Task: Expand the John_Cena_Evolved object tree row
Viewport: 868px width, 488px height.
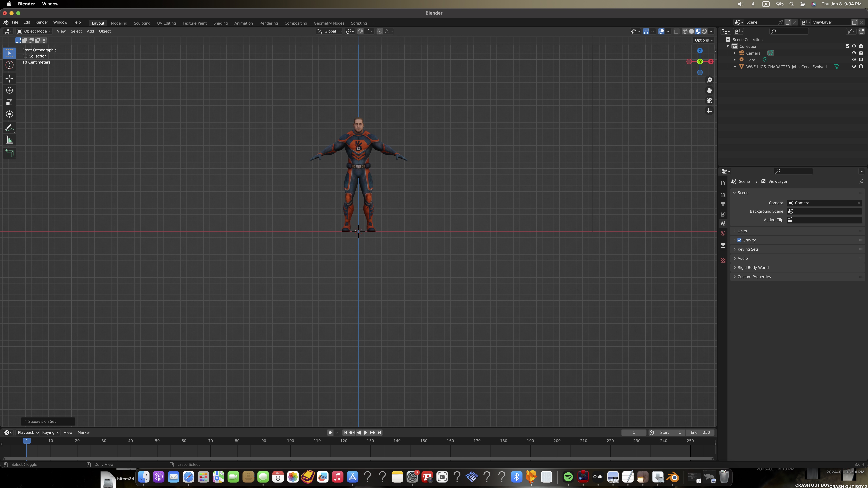Action: (735, 67)
